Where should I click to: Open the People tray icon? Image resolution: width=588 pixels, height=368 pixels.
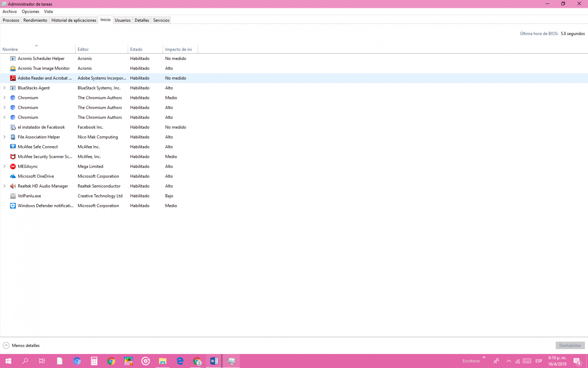point(496,361)
